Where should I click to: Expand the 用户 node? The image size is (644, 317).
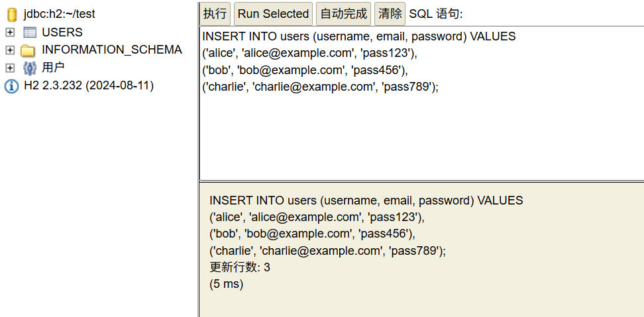coord(10,68)
